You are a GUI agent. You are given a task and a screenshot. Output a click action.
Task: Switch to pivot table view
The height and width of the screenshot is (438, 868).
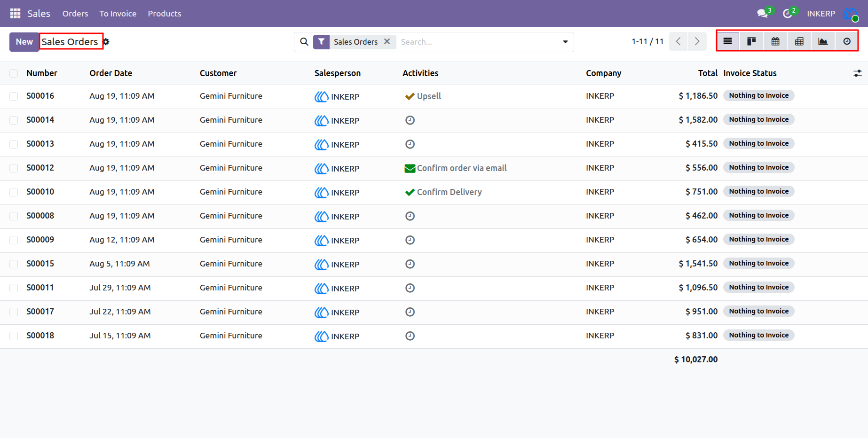click(799, 41)
